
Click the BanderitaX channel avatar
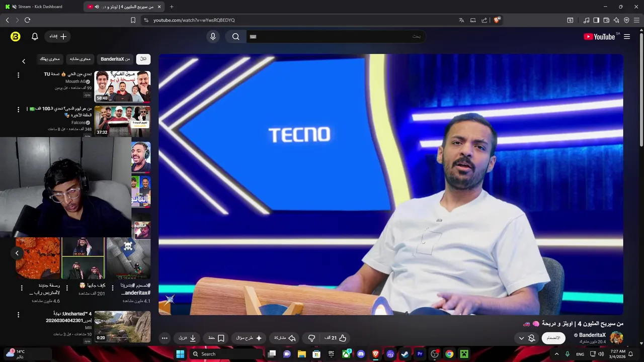pyautogui.click(x=616, y=338)
